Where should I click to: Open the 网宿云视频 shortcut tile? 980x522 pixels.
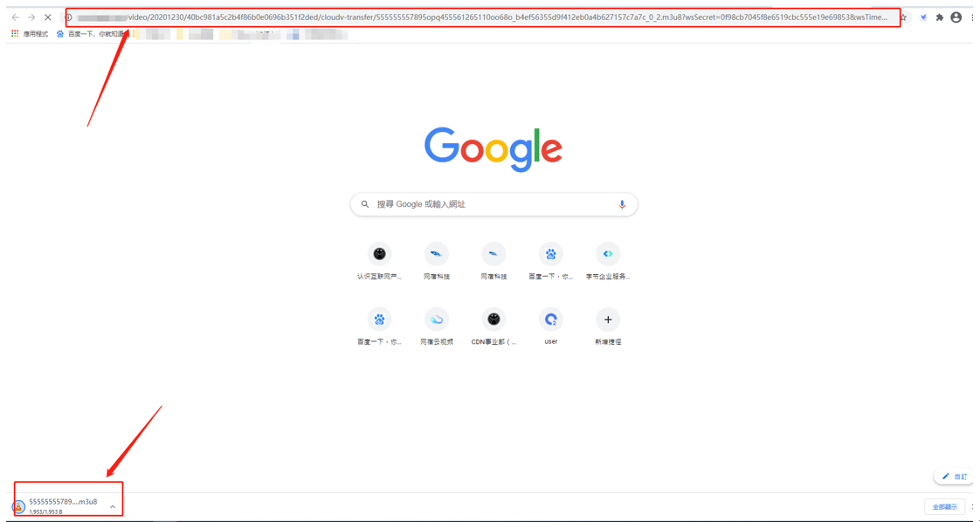click(x=437, y=326)
